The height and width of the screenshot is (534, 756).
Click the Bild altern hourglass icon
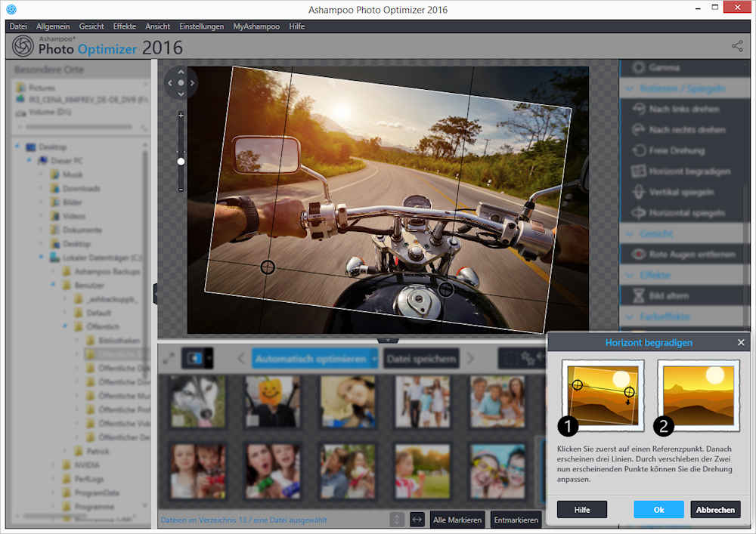pyautogui.click(x=638, y=296)
